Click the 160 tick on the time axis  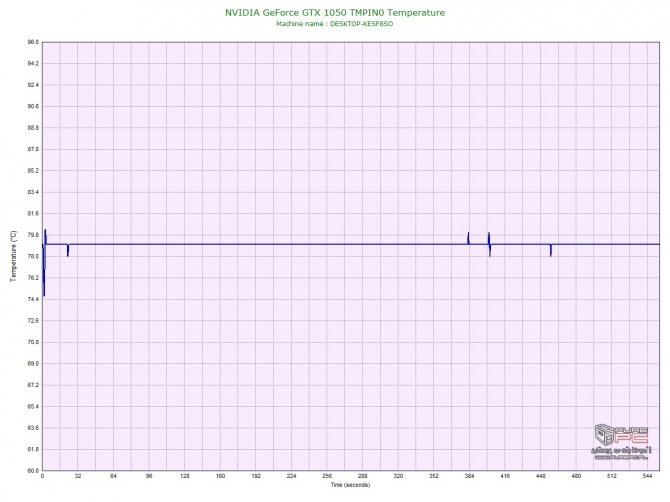point(220,476)
